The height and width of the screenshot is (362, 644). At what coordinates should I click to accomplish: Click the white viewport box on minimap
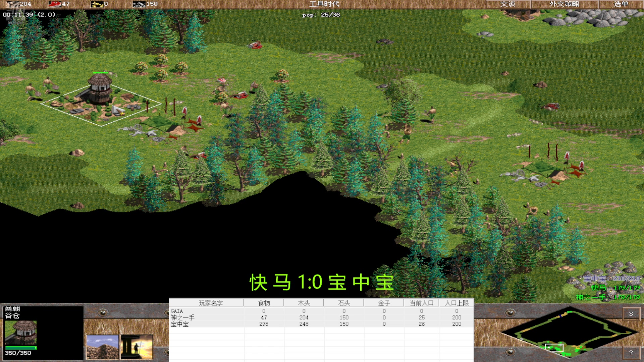click(554, 348)
